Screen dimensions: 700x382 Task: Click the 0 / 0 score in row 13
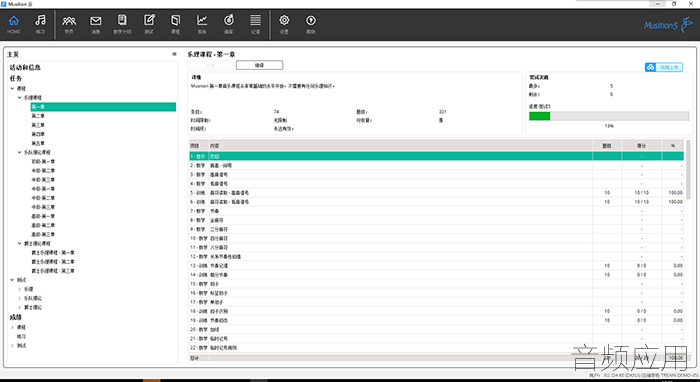pos(642,266)
